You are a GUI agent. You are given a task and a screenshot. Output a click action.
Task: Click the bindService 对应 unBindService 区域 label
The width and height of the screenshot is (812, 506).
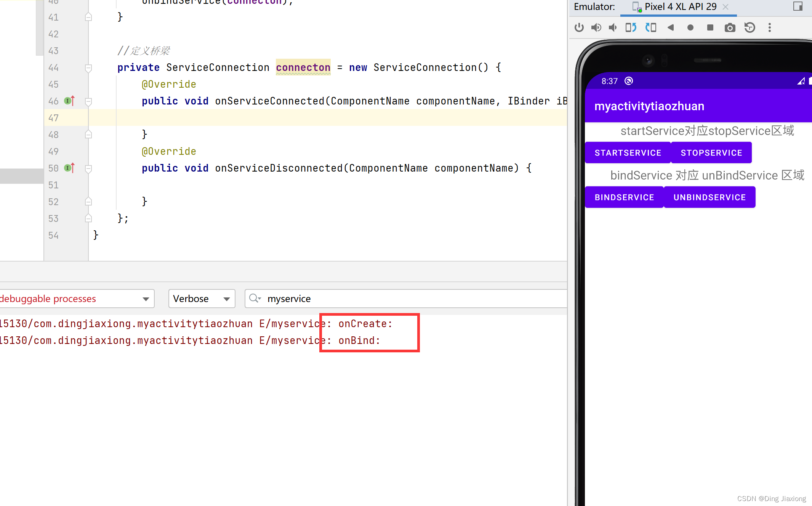(707, 175)
